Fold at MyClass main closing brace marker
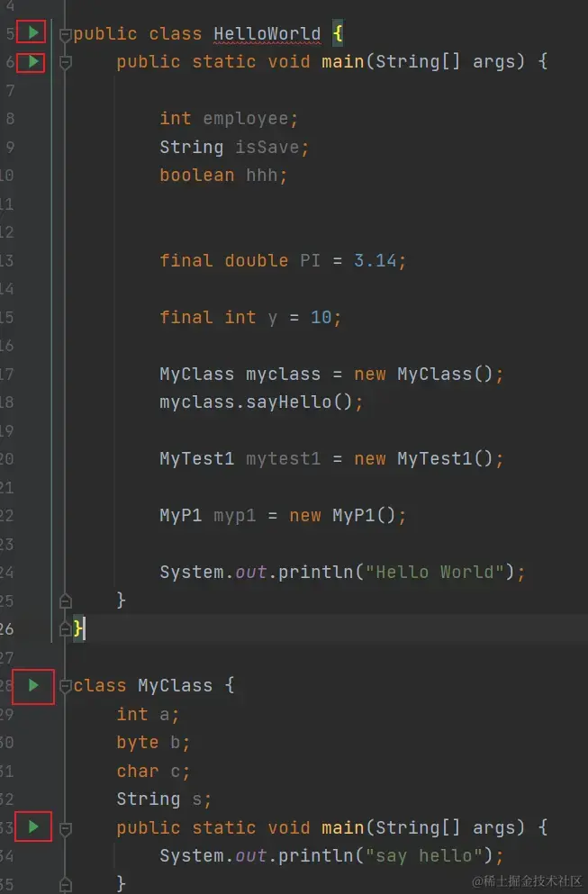Viewport: 588px width, 894px height. [x=66, y=884]
